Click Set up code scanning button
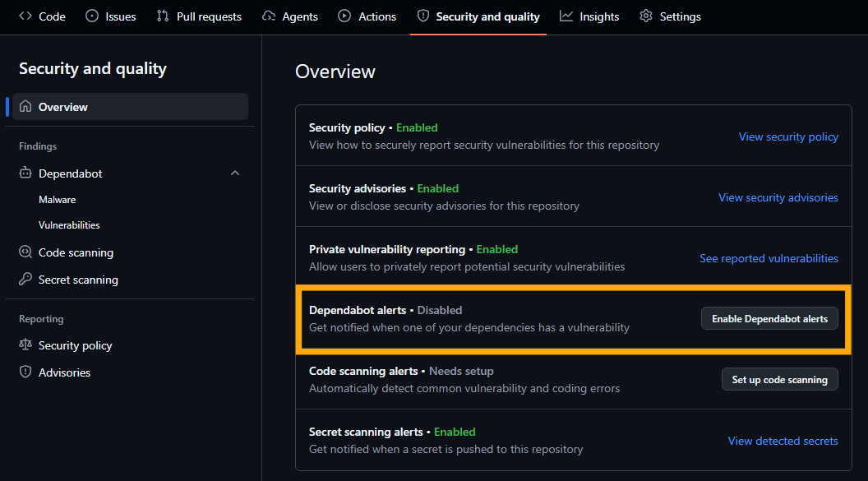This screenshot has width=868, height=481. (779, 380)
